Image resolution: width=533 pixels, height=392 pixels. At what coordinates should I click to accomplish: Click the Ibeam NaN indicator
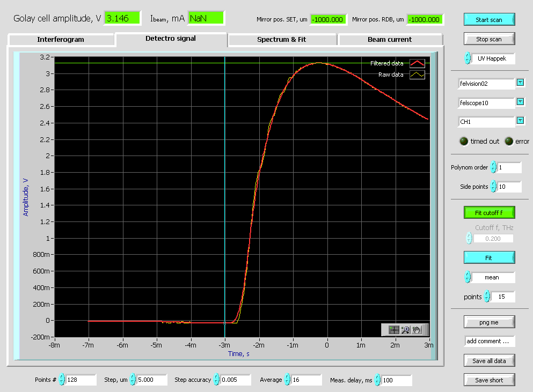(206, 18)
